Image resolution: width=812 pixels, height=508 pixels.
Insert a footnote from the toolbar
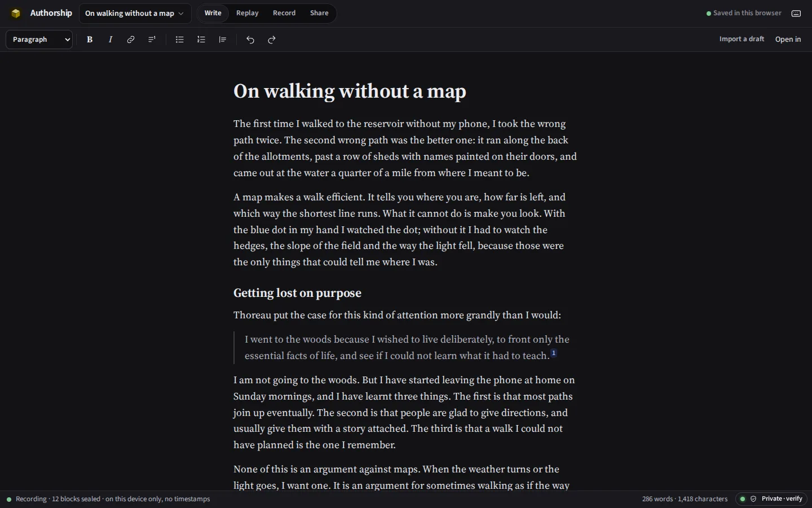click(152, 40)
